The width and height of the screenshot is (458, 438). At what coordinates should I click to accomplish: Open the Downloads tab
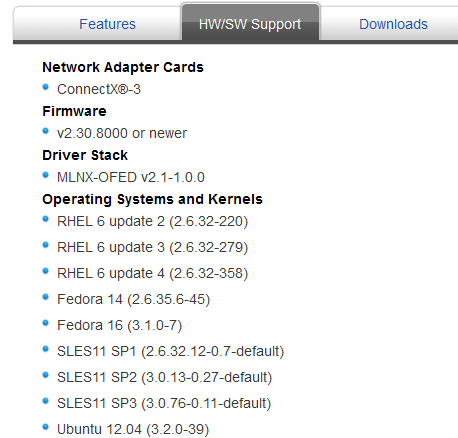393,24
